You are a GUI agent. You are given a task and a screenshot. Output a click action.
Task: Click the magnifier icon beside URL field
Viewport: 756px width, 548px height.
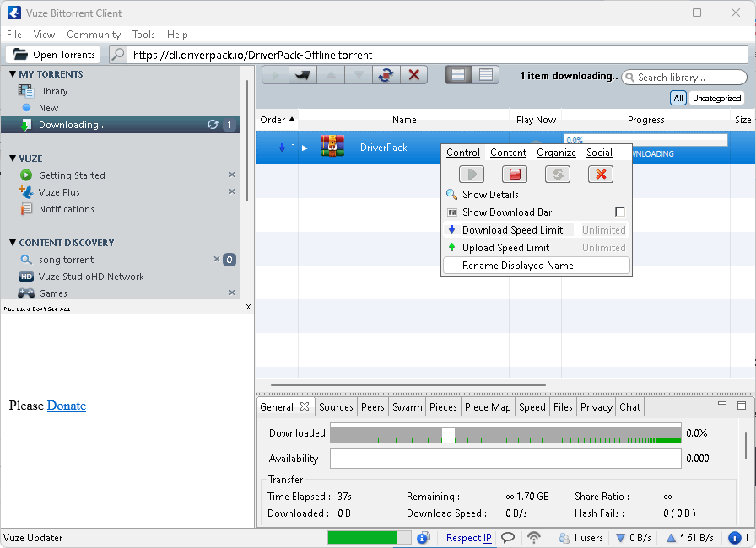click(117, 55)
